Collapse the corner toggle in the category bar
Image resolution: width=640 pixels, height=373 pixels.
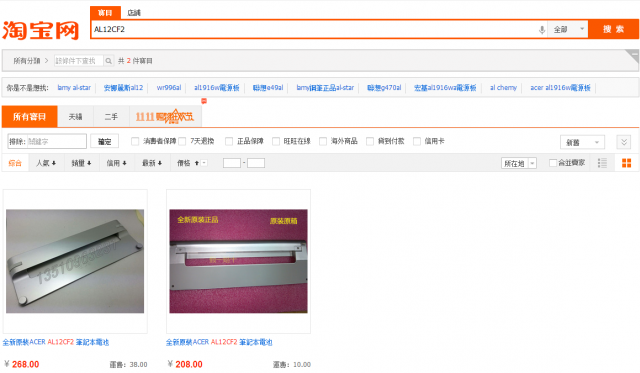[x=632, y=56]
